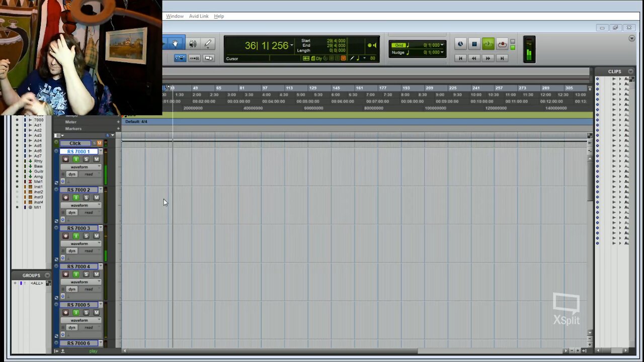The height and width of the screenshot is (362, 644).
Task: Open automation mode read selector RS 7000 1
Action: tap(89, 174)
